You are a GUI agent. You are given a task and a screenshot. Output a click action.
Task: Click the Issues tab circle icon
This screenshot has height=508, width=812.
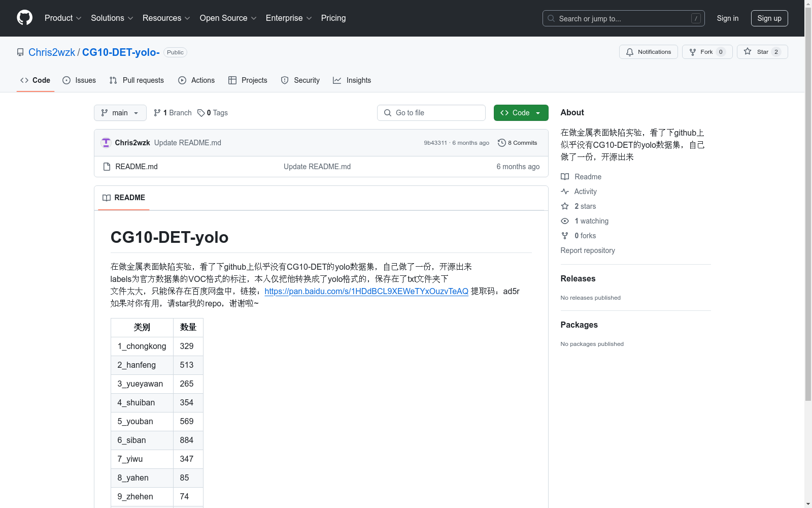[66, 80]
